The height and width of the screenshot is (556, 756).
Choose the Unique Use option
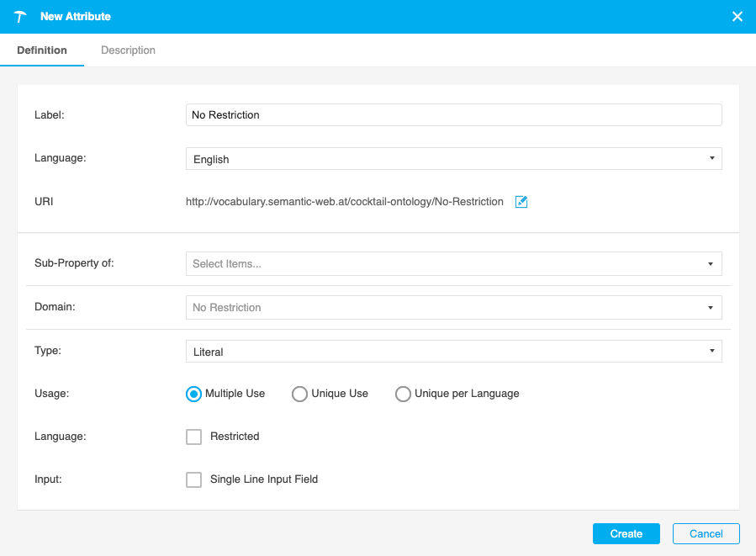click(299, 394)
